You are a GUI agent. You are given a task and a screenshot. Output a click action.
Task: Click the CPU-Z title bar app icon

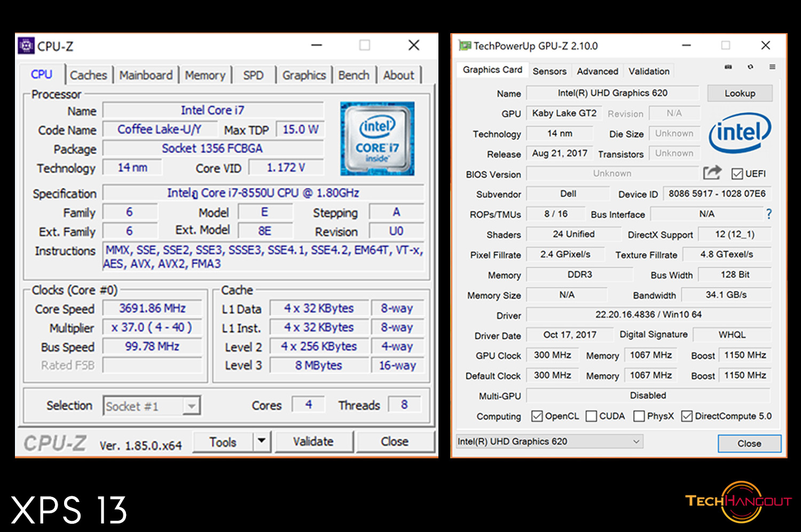(26, 45)
